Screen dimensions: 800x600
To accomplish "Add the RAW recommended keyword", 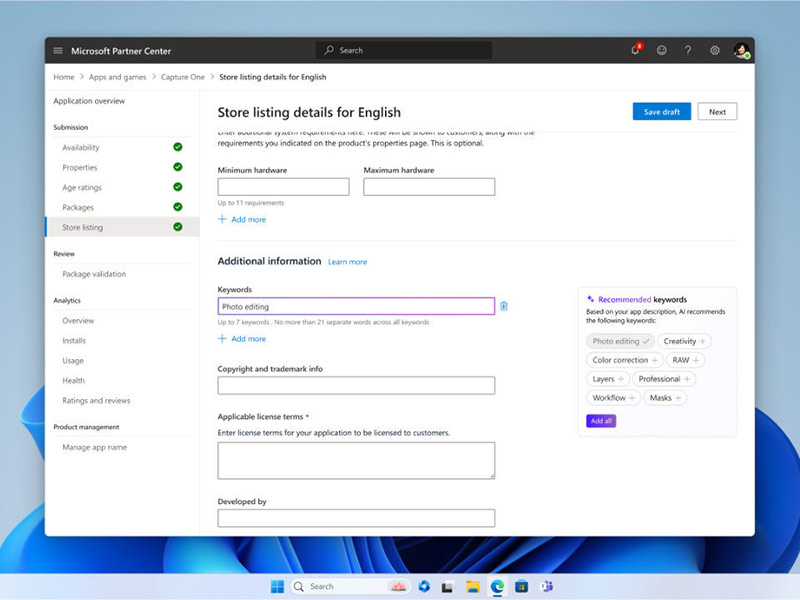I will (685, 360).
